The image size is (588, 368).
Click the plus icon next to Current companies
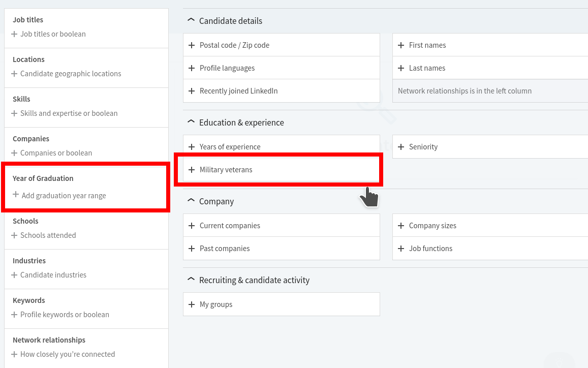pos(192,226)
